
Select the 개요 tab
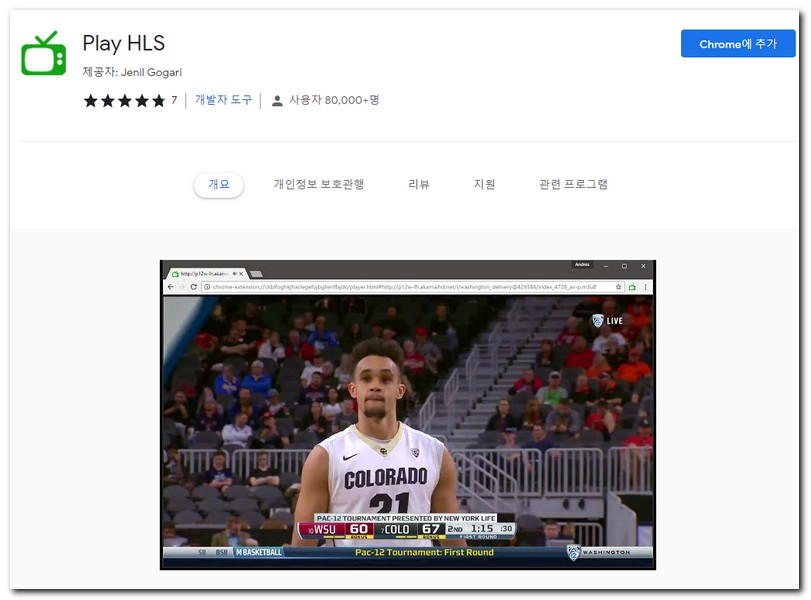click(x=218, y=185)
